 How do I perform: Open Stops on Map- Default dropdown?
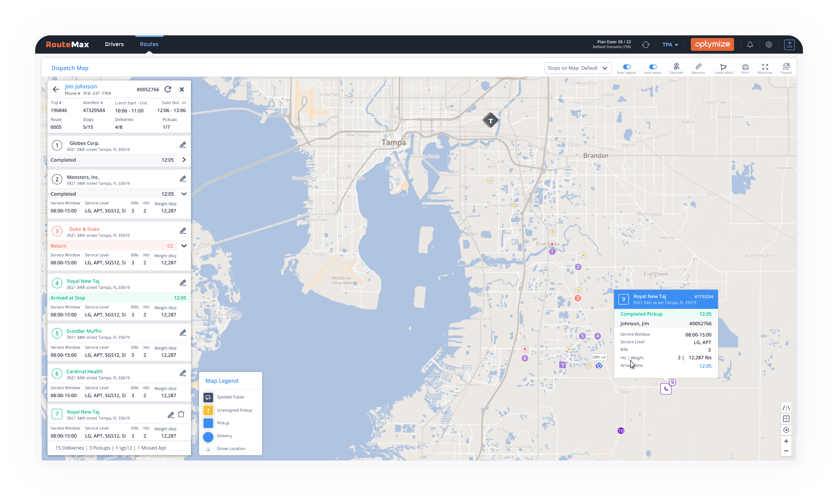click(x=577, y=68)
